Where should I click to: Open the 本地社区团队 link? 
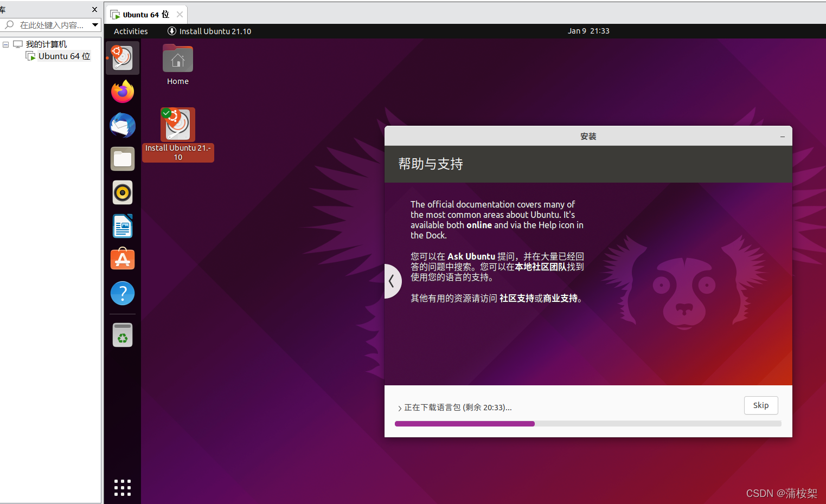pyautogui.click(x=541, y=267)
